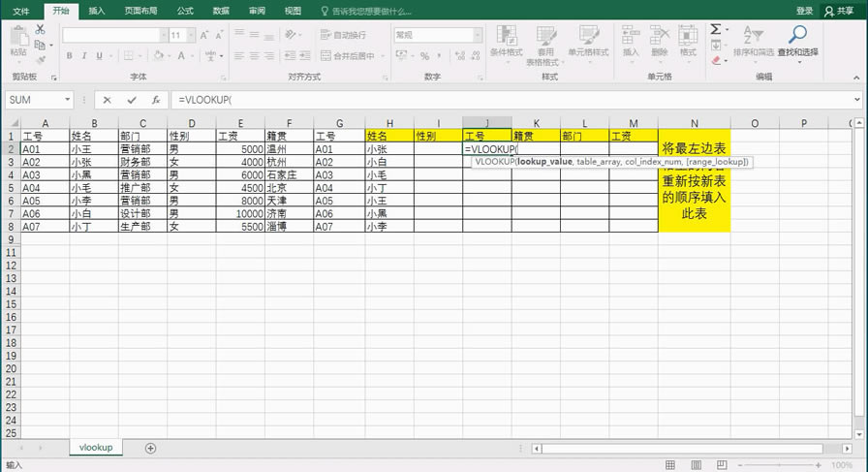Click Merge and Center (合并后居中)
The height and width of the screenshot is (472, 868).
[x=348, y=55]
